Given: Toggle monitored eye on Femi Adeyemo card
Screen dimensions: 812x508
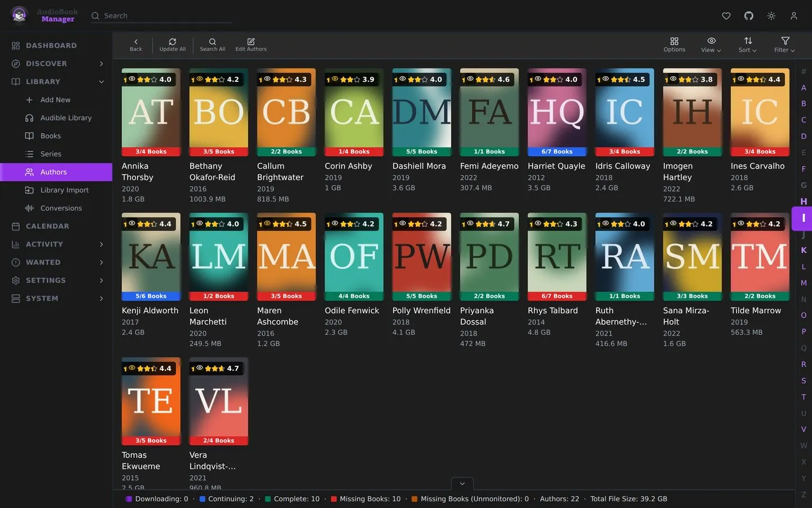Looking at the screenshot, I should pos(470,79).
